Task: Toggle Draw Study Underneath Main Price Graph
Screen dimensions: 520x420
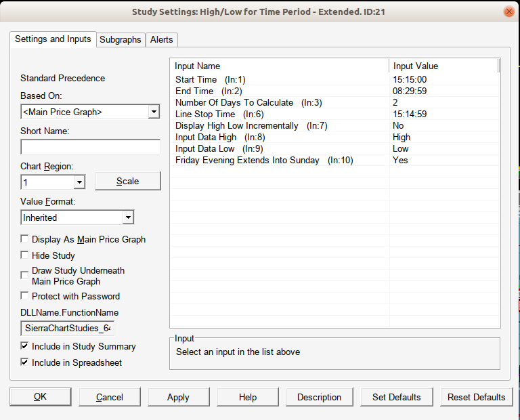Action: (x=24, y=275)
